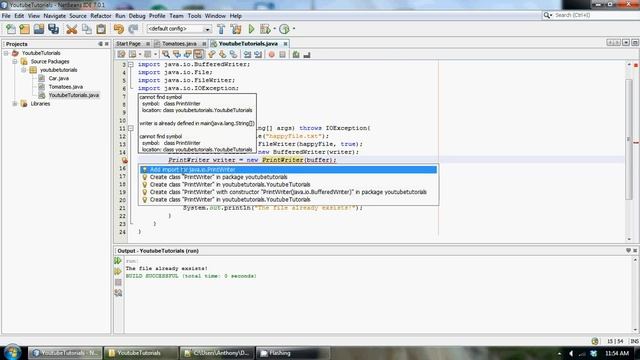
Task: Click the Cut scissors icon
Action: [x=72, y=29]
